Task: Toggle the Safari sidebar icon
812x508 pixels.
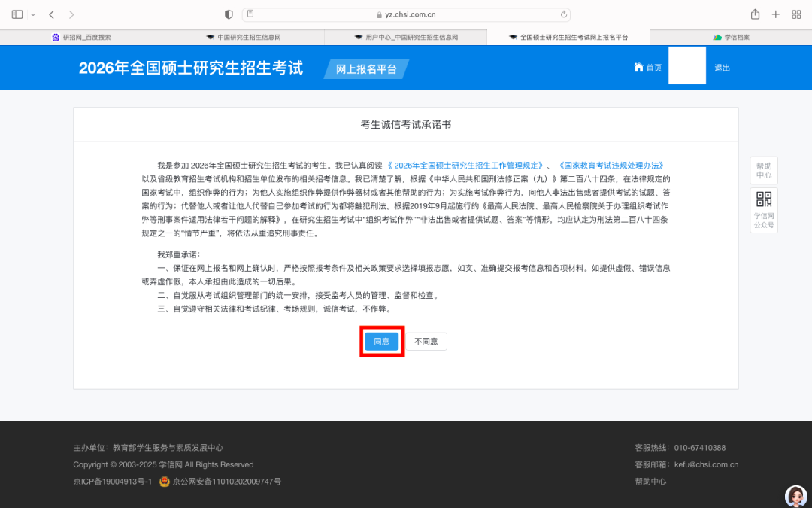Action: [17, 14]
